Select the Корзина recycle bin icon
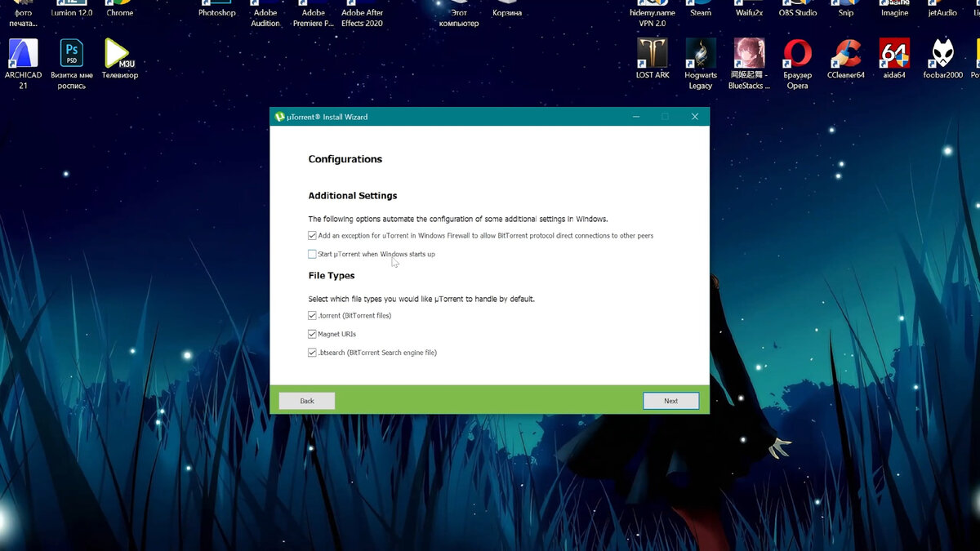The height and width of the screenshot is (551, 980). coord(507,8)
